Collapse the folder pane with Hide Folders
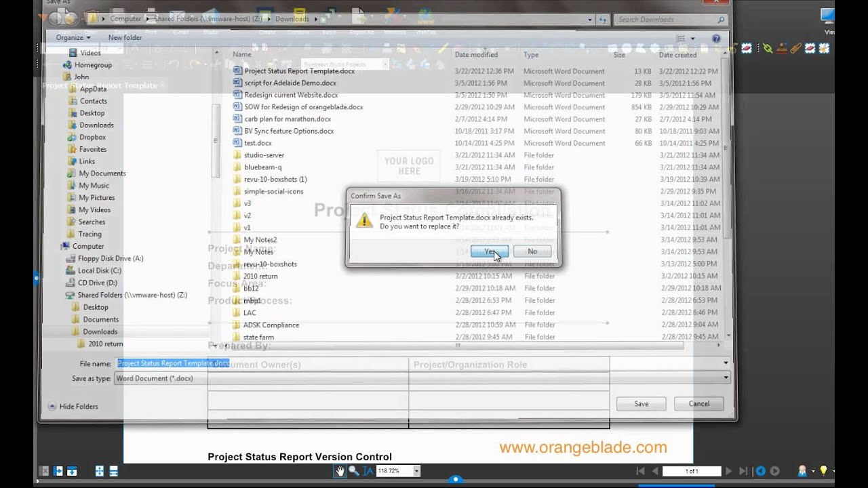868x488 pixels. point(73,407)
